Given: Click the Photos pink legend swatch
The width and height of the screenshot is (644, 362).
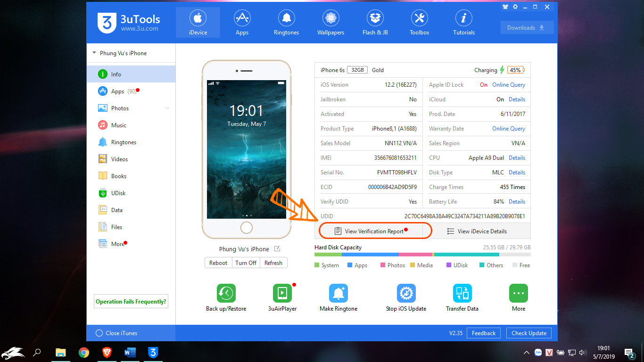Looking at the screenshot, I should [383, 265].
